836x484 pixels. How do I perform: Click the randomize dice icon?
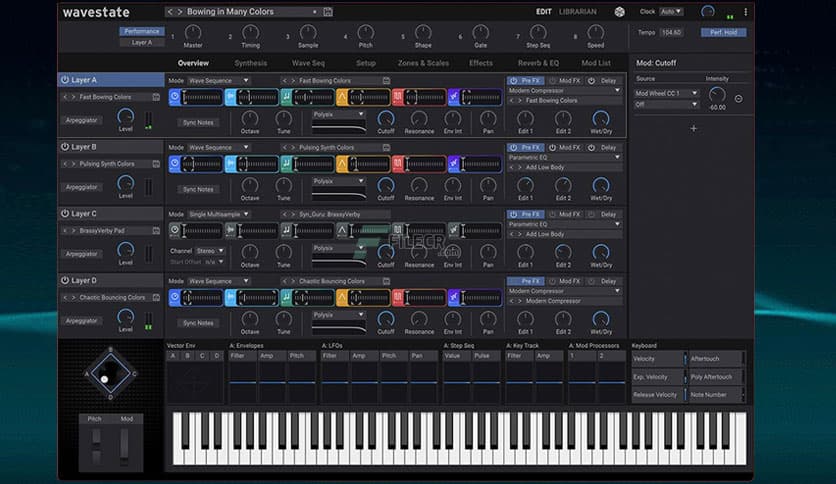619,12
